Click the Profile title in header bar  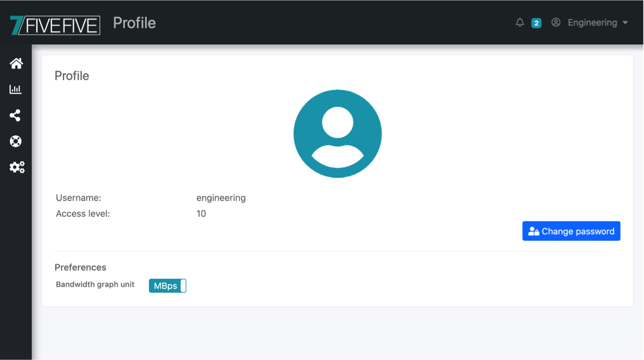tap(134, 23)
